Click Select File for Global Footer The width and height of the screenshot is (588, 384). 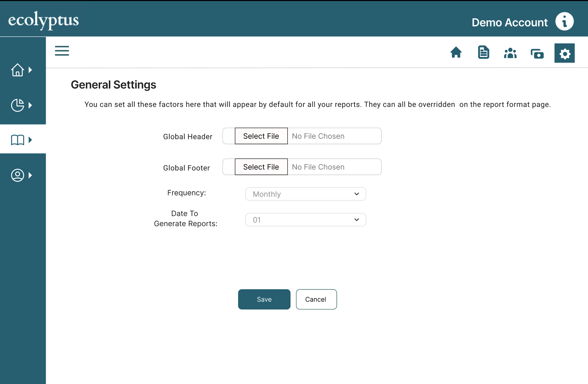point(261,167)
